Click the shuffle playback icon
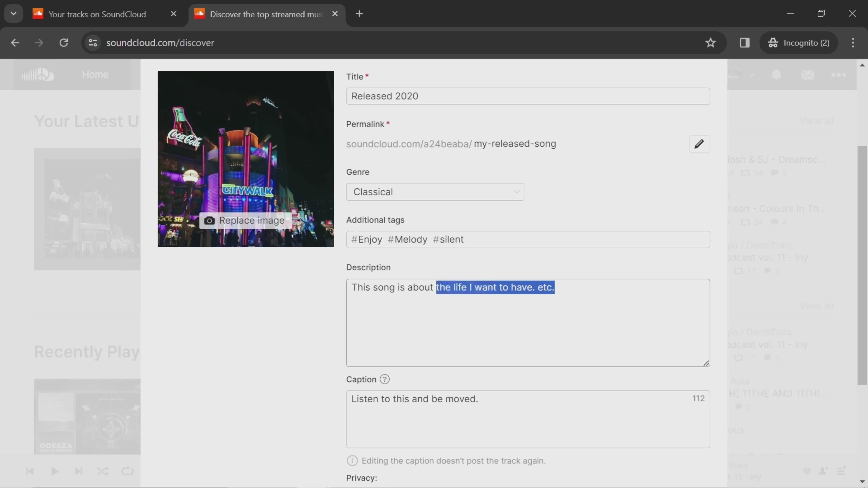The width and height of the screenshot is (868, 488). tap(103, 471)
